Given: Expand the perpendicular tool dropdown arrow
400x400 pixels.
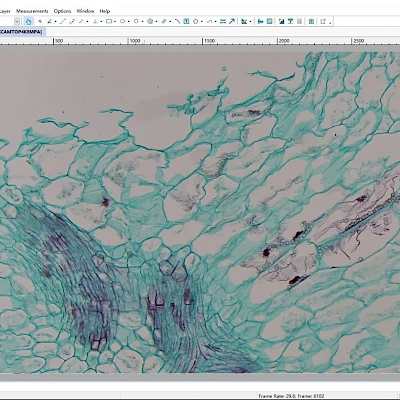Looking at the screenshot, I should pyautogui.click(x=101, y=22).
